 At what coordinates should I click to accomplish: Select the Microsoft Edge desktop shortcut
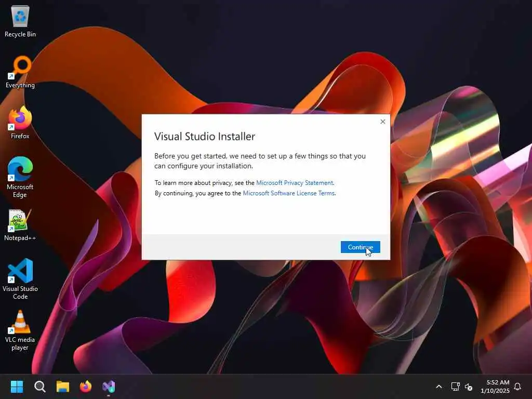20,178
